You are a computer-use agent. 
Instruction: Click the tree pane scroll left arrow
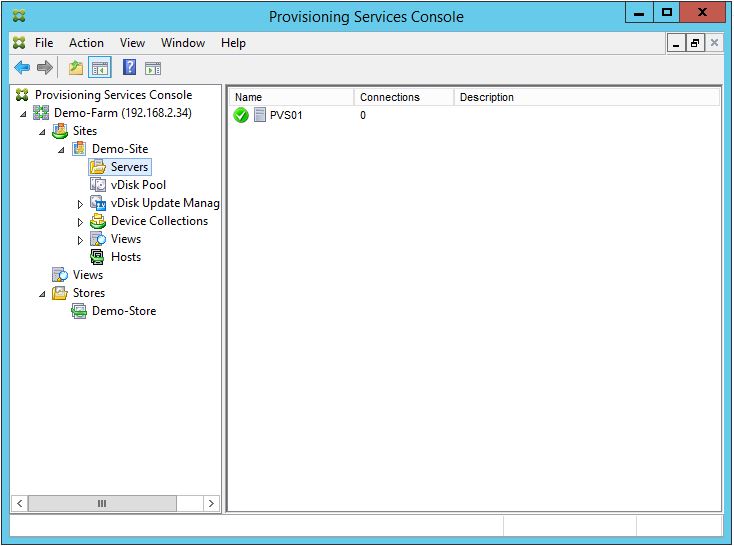point(20,503)
